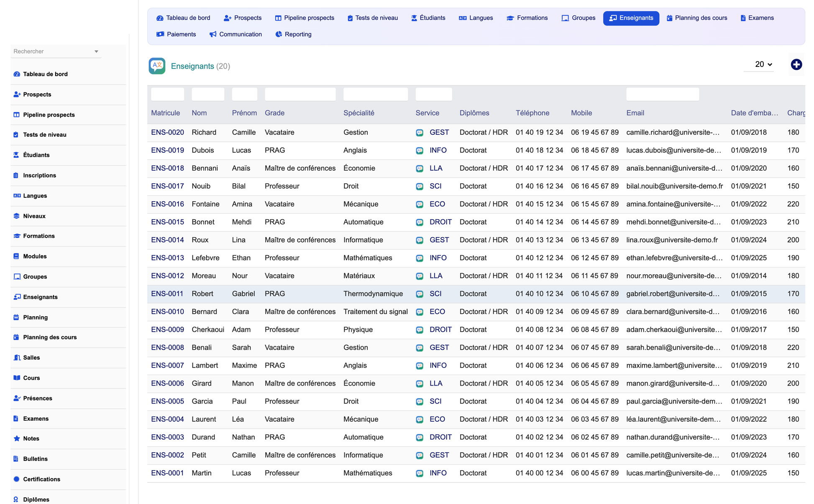Open Pipeline prospects in sidebar

[x=68, y=115]
